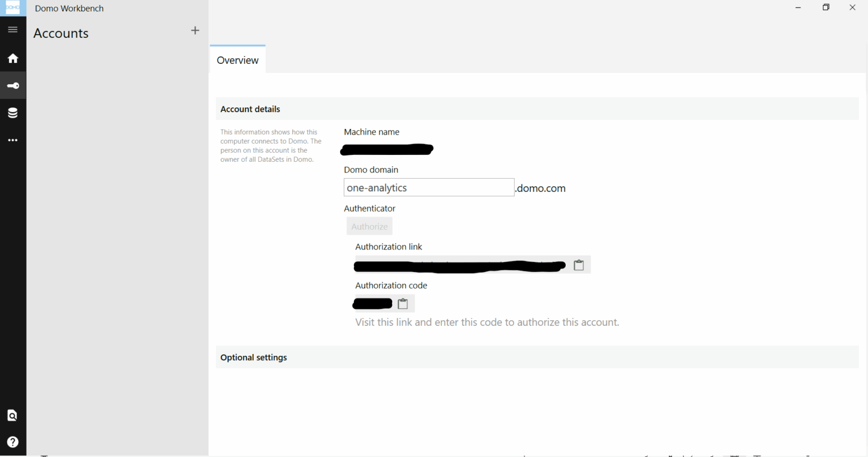868x457 pixels.
Task: Copy the Authorization code using clipboard icon
Action: [x=402, y=303]
